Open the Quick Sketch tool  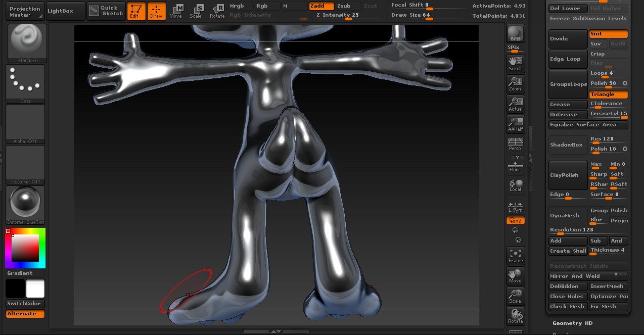coord(106,11)
